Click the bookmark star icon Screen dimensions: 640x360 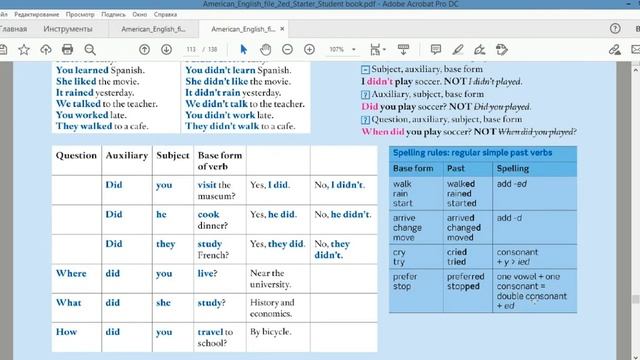pos(24,50)
